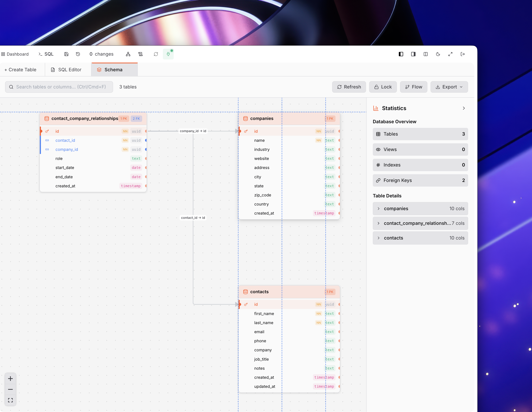532x412 pixels.
Task: Click primary key icon in contact_company_relationships id row
Action: click(x=47, y=131)
